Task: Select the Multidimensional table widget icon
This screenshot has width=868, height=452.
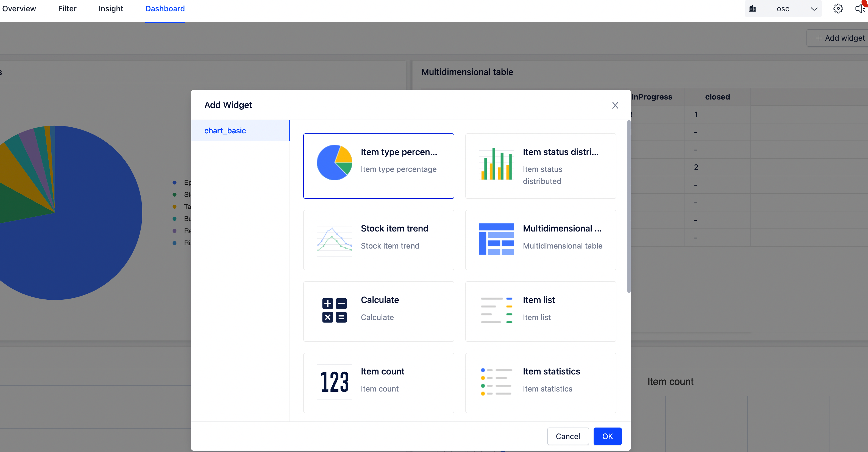Action: [496, 239]
